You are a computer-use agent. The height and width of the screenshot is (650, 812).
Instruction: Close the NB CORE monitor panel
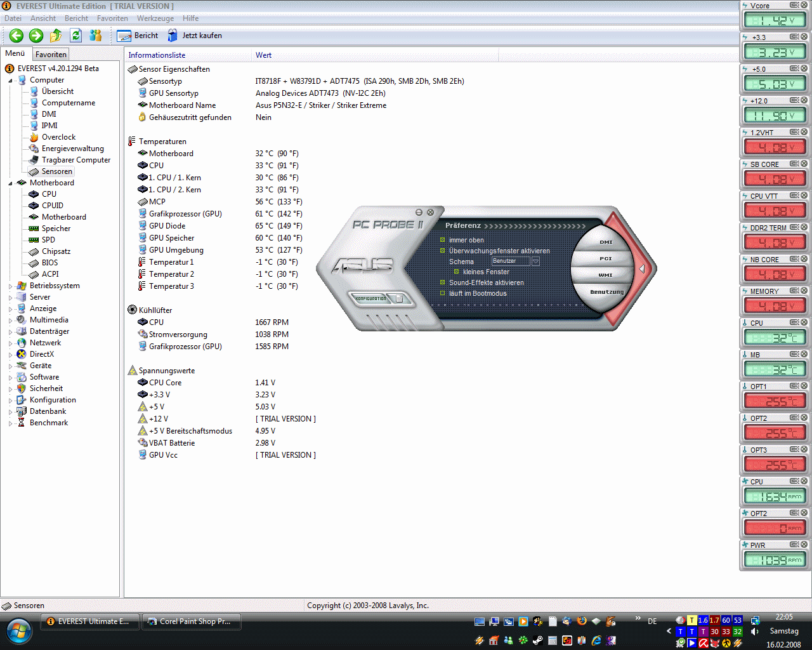tap(804, 259)
